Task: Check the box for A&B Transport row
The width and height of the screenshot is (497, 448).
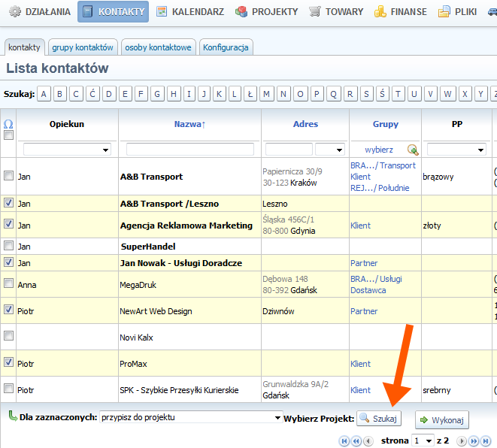Action: [9, 176]
